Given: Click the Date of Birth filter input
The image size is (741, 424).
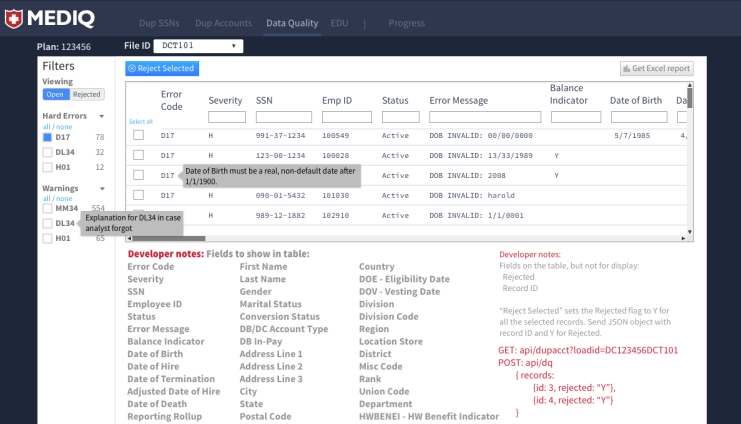Looking at the screenshot, I should point(639,117).
